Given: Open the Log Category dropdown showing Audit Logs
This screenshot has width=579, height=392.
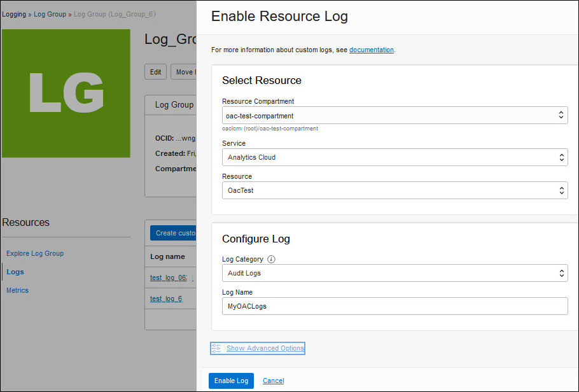Looking at the screenshot, I should [x=394, y=273].
